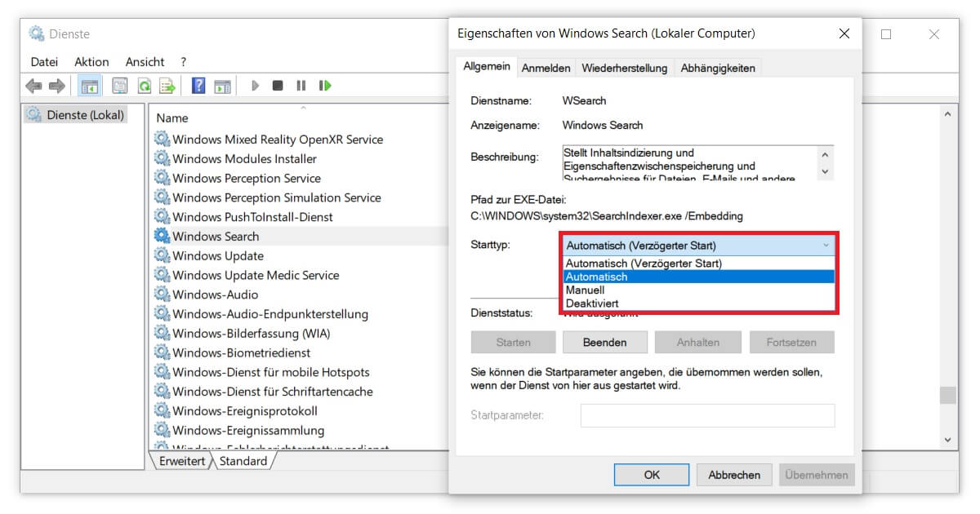Switch to the Anmelden tab
Viewport: 980px width, 514px height.
click(x=546, y=68)
